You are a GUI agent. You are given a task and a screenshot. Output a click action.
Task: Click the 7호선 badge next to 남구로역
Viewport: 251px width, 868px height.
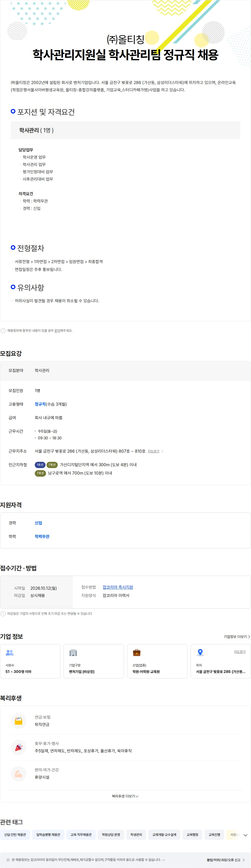40,473
